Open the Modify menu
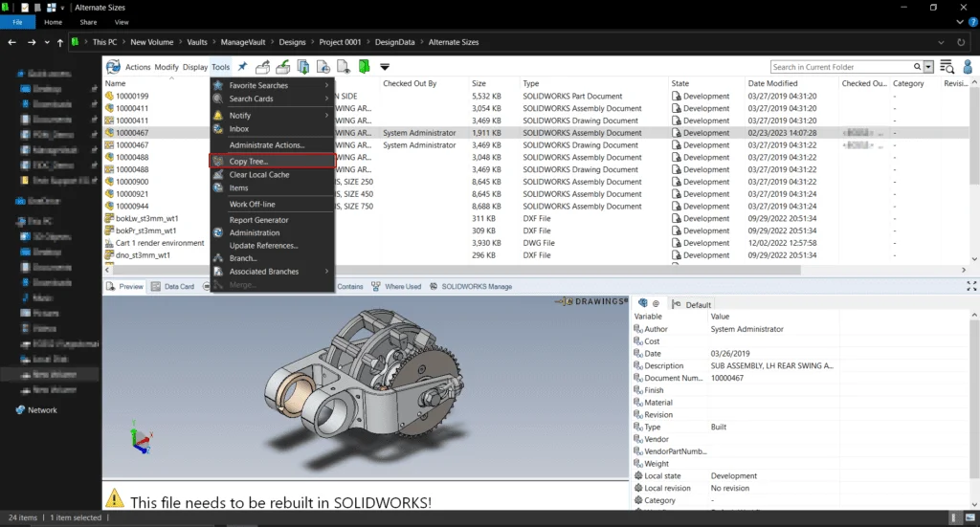Viewport: 980px width, 527px height. [x=167, y=67]
